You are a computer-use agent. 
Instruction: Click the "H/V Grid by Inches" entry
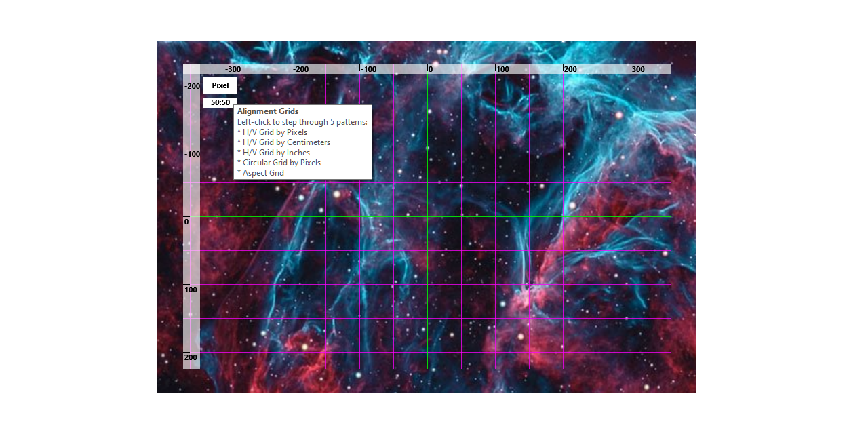pos(273,152)
